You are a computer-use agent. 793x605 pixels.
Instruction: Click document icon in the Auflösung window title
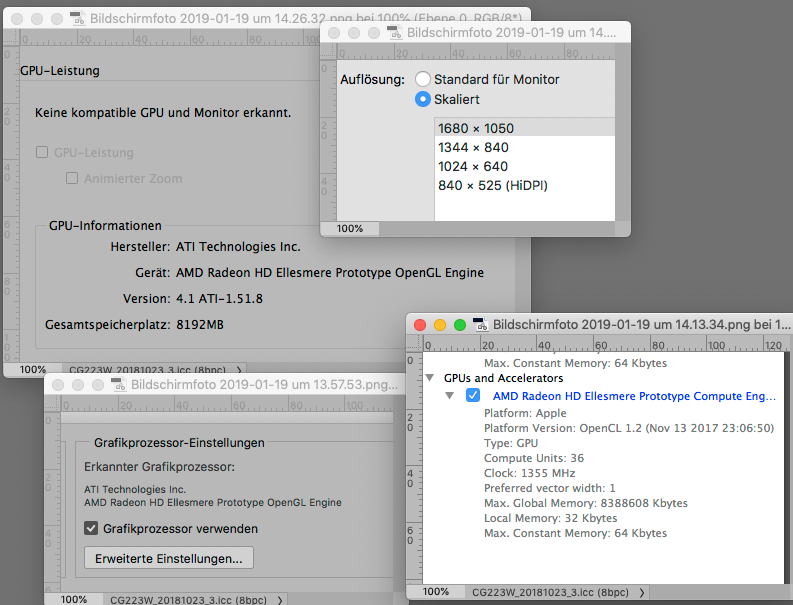[394, 32]
